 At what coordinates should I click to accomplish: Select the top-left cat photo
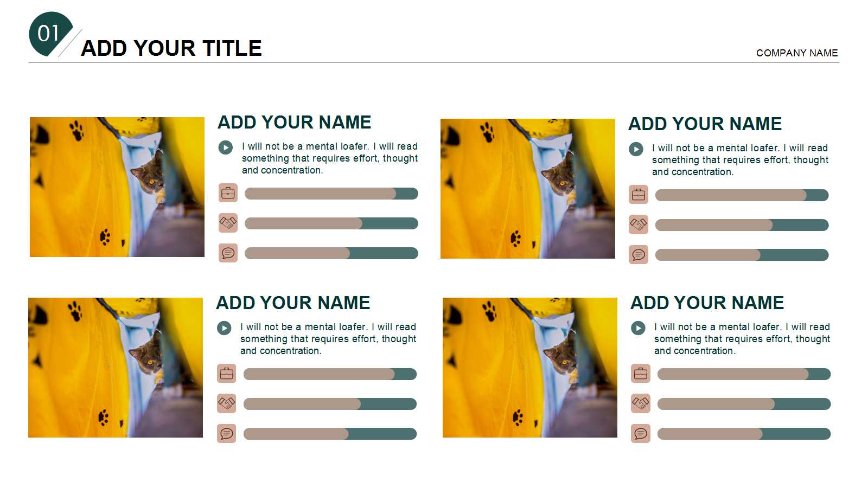pyautogui.click(x=117, y=187)
